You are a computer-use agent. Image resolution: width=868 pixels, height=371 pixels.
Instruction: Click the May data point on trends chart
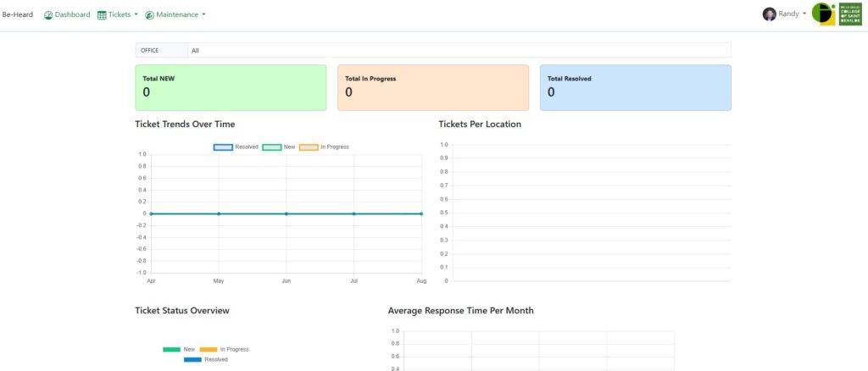(219, 213)
